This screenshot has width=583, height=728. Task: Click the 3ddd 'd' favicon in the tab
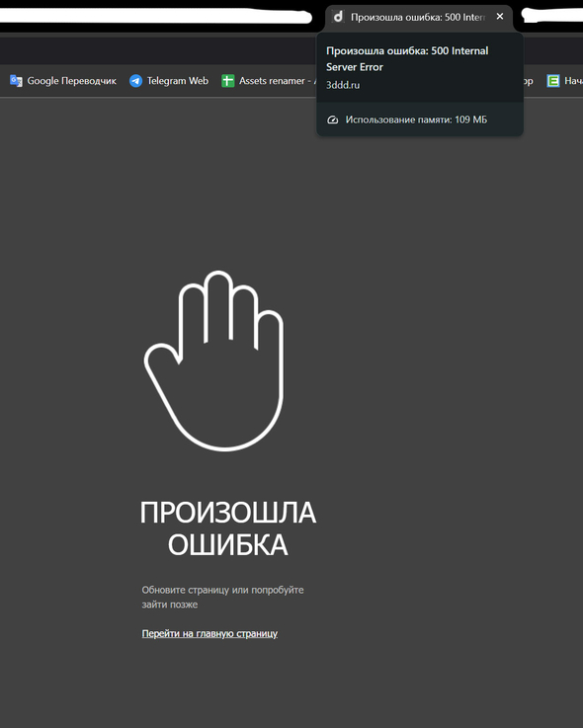click(338, 17)
